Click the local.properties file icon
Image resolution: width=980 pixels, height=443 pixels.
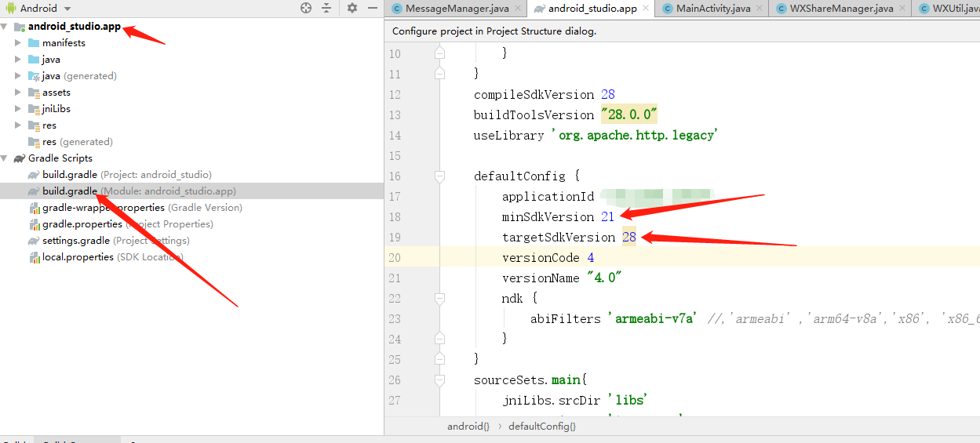[34, 257]
